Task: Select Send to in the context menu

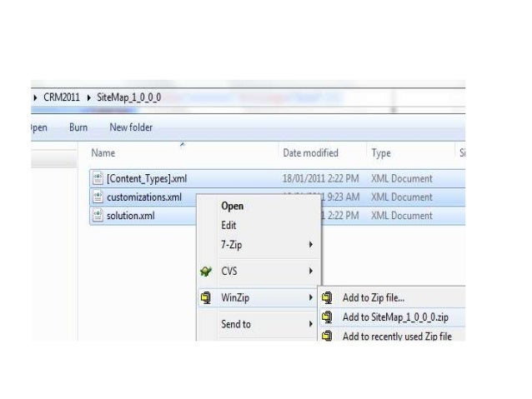Action: point(236,324)
